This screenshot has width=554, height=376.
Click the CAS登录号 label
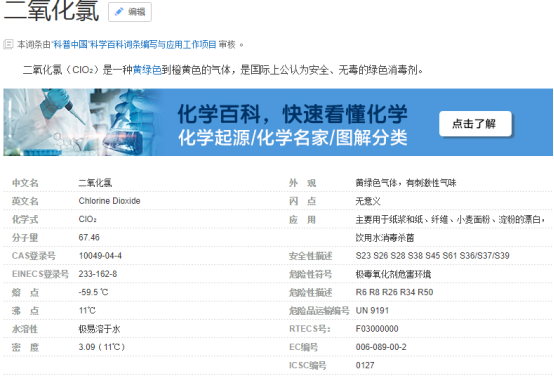34,256
